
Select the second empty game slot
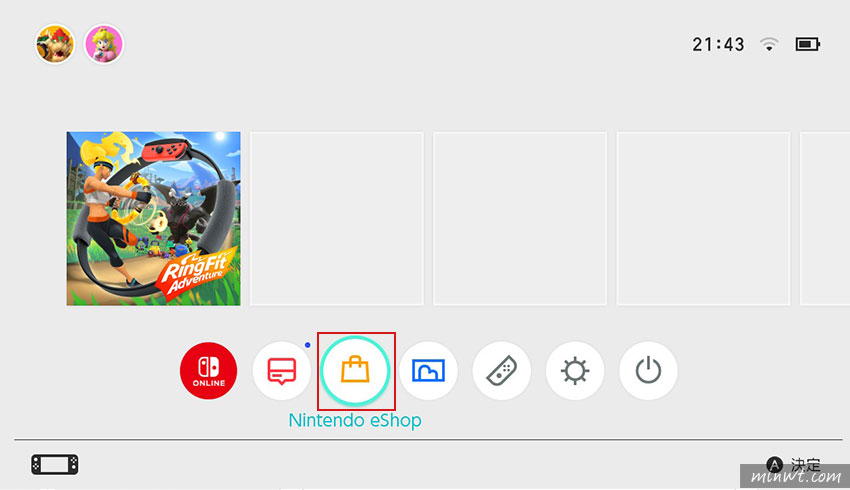pos(520,218)
